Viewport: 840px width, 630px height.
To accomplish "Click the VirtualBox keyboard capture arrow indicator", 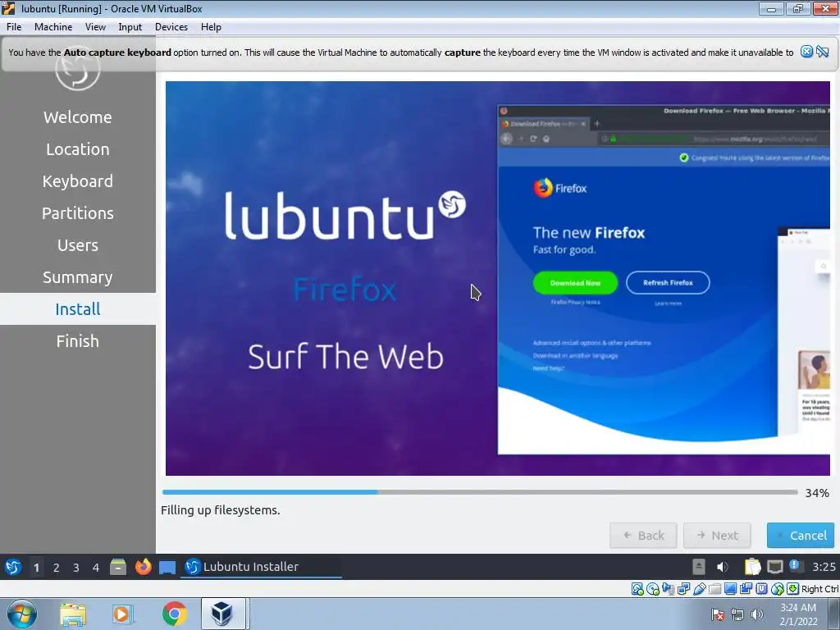I will pos(793,589).
